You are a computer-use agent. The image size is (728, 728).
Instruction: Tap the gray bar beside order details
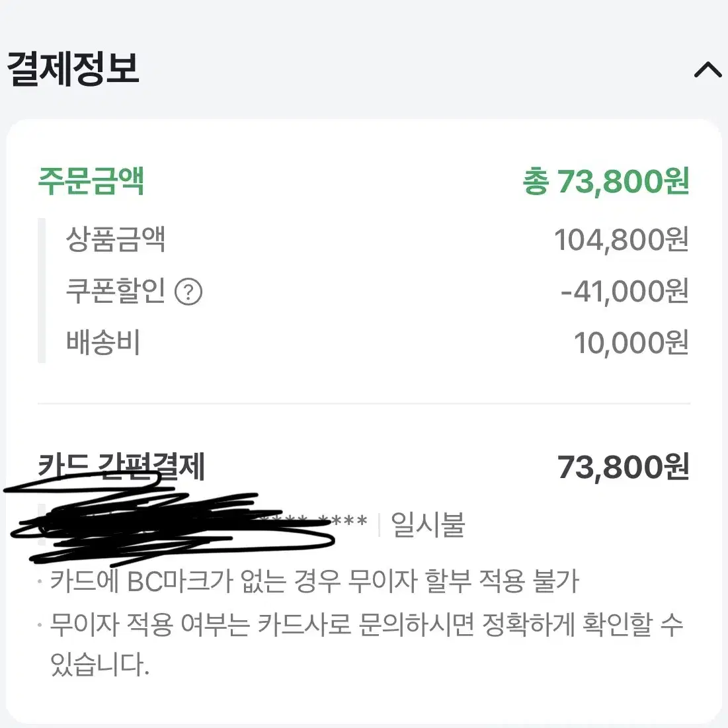42,291
